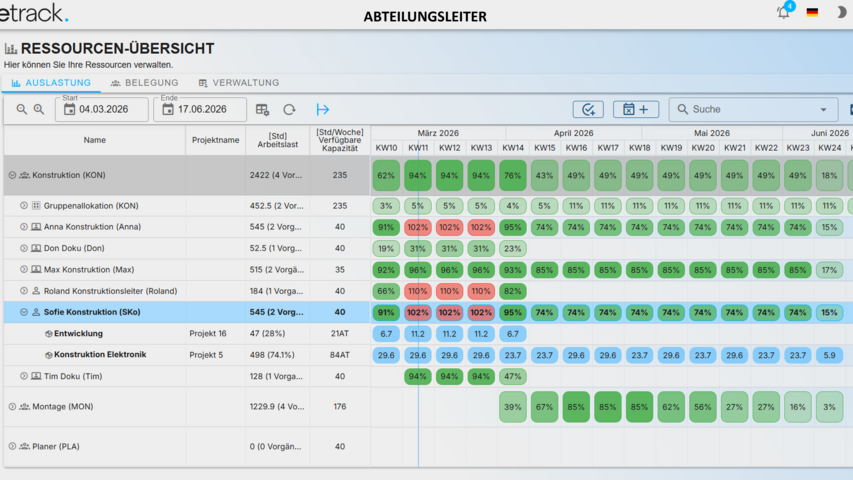853x480 pixels.
Task: Toggle dark mode moon icon
Action: point(841,12)
